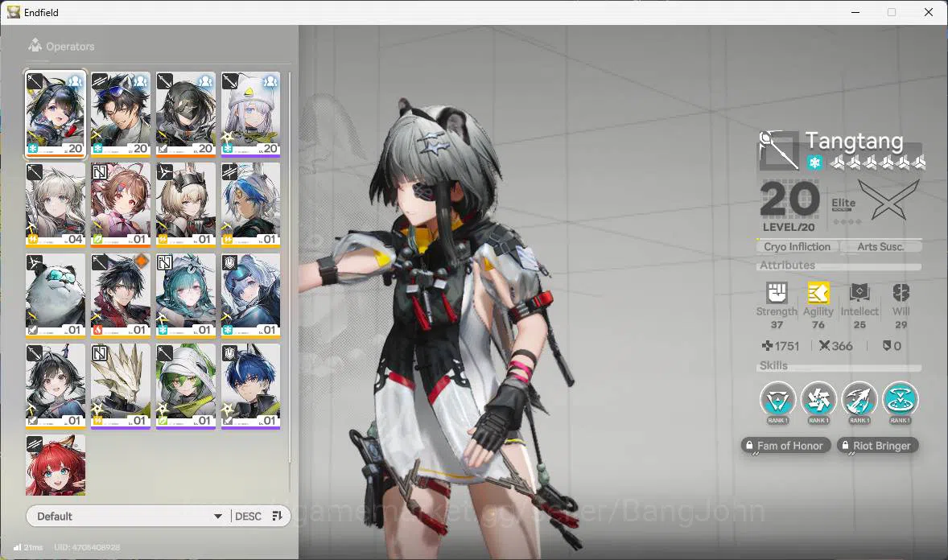Click Tangtang's weapon class icon

779,150
